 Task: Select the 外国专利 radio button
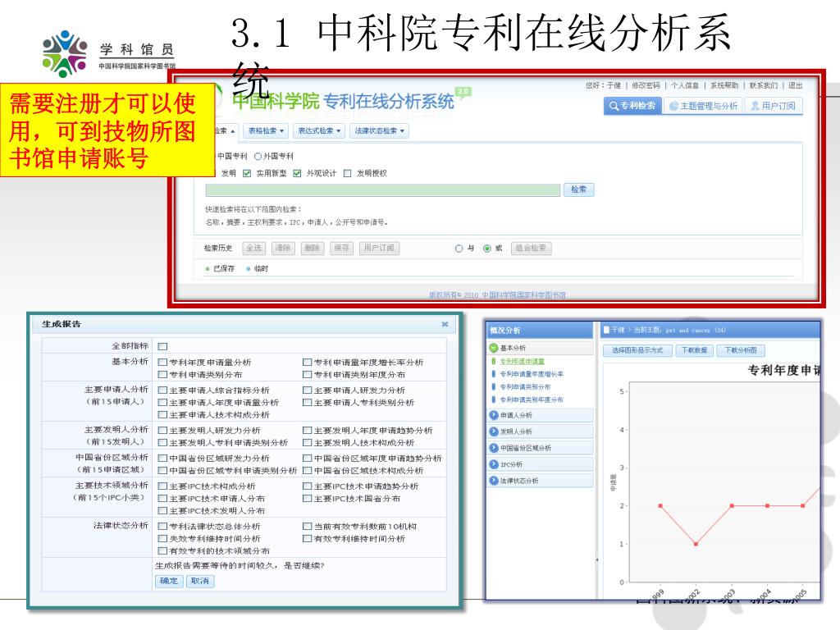[258, 157]
